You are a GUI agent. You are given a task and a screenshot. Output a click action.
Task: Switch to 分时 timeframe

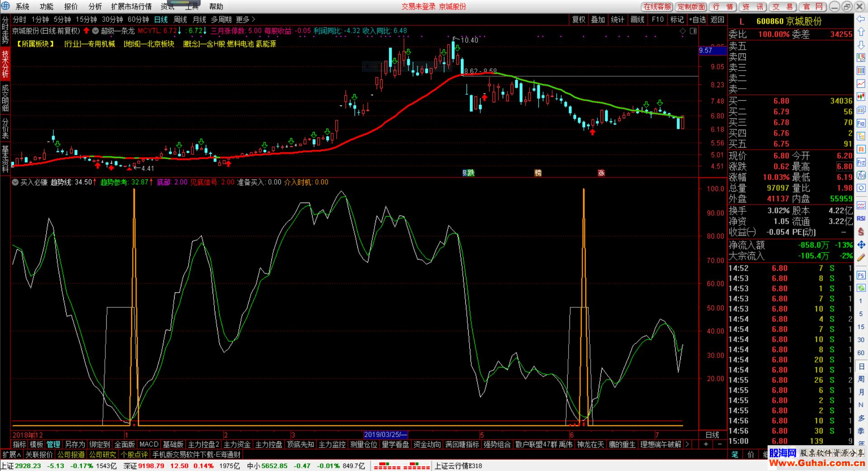pyautogui.click(x=19, y=19)
